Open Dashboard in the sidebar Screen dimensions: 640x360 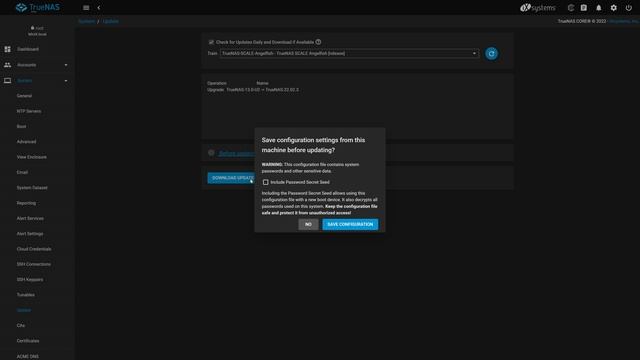pyautogui.click(x=28, y=49)
